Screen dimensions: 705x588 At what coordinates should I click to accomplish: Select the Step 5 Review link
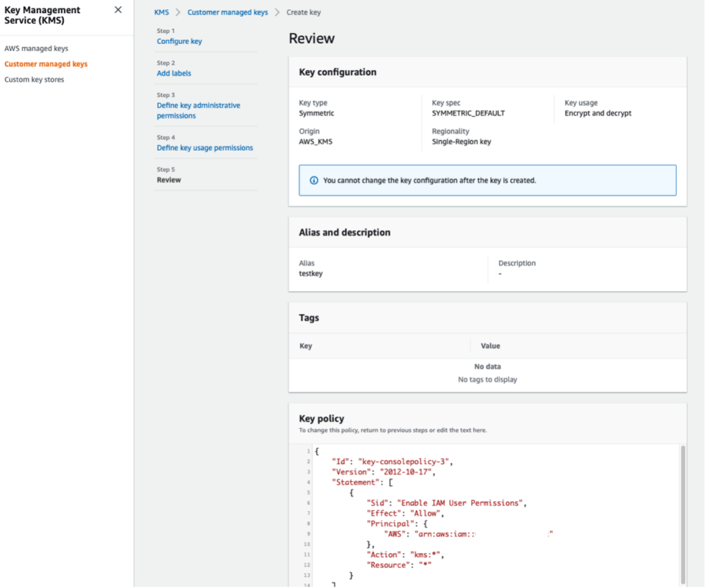(169, 180)
